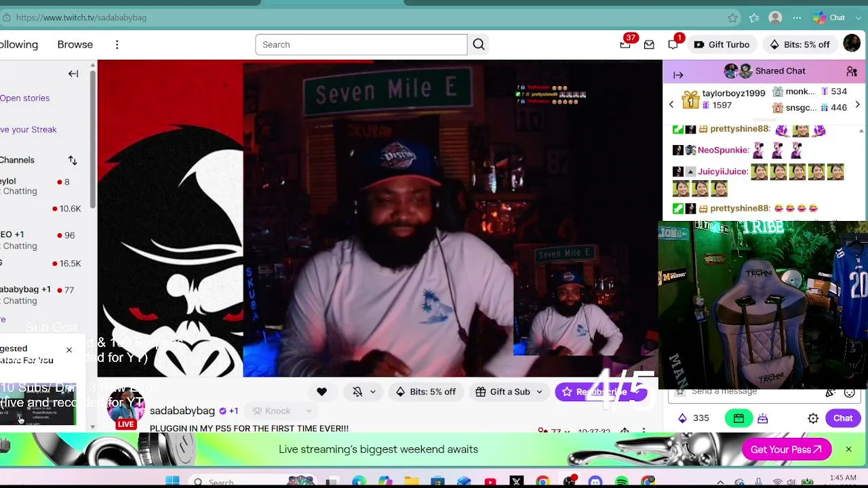Screen dimensions: 868x488
Task: Open File Explorer from the taskbar
Action: (x=412, y=482)
